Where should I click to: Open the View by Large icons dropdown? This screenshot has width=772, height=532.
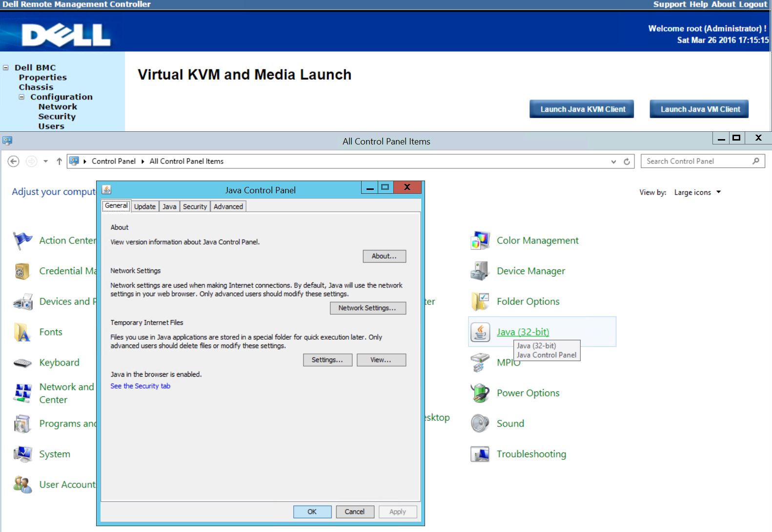[698, 192]
